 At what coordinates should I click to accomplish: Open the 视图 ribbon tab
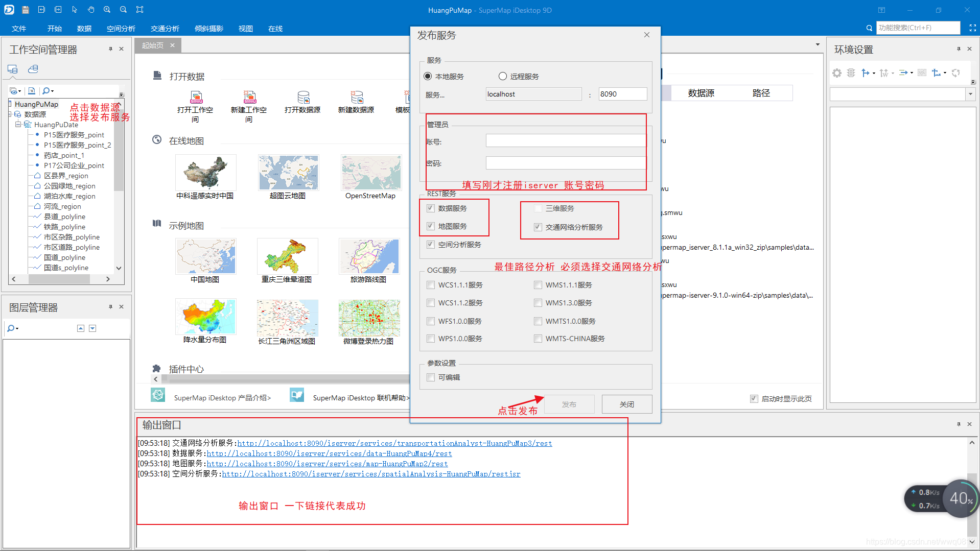246,29
